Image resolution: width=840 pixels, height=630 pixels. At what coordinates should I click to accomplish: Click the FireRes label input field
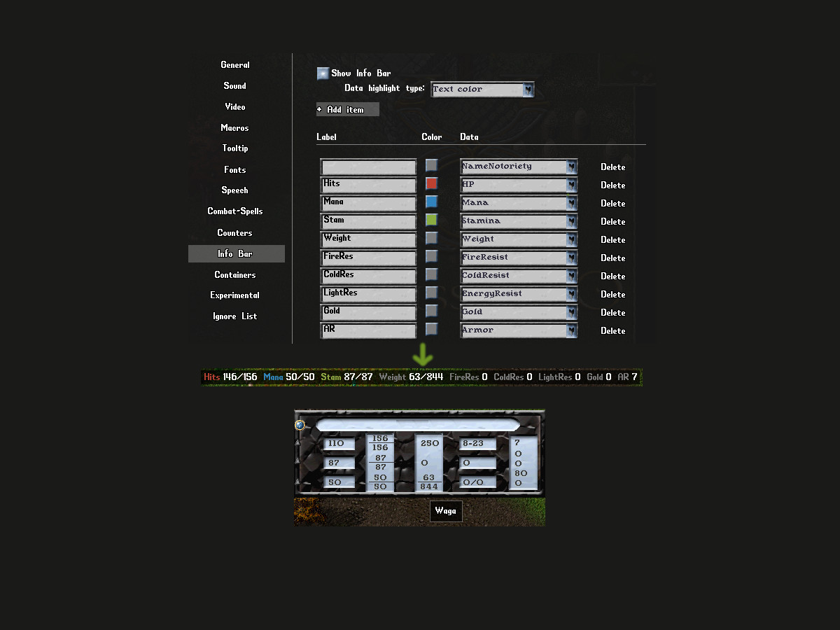pyautogui.click(x=368, y=258)
